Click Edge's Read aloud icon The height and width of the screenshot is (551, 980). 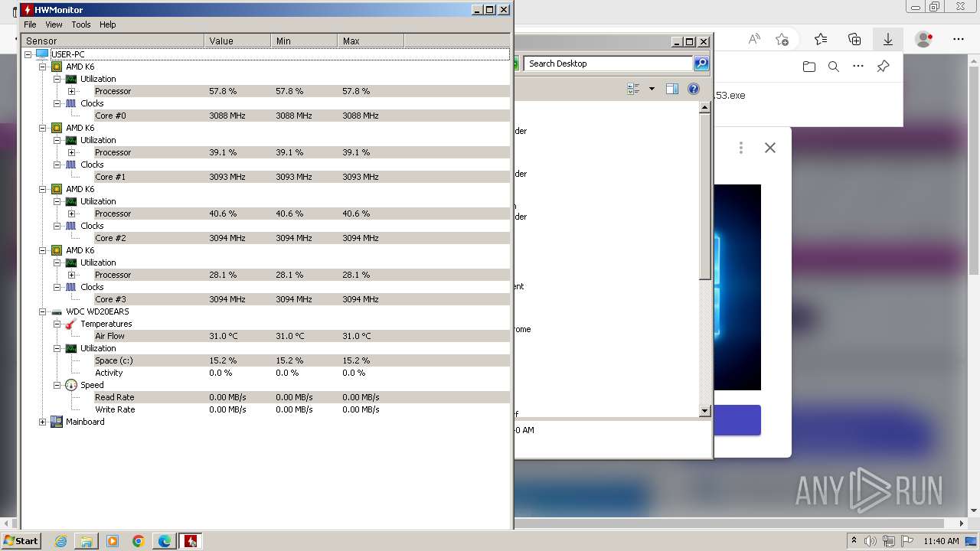coord(754,39)
